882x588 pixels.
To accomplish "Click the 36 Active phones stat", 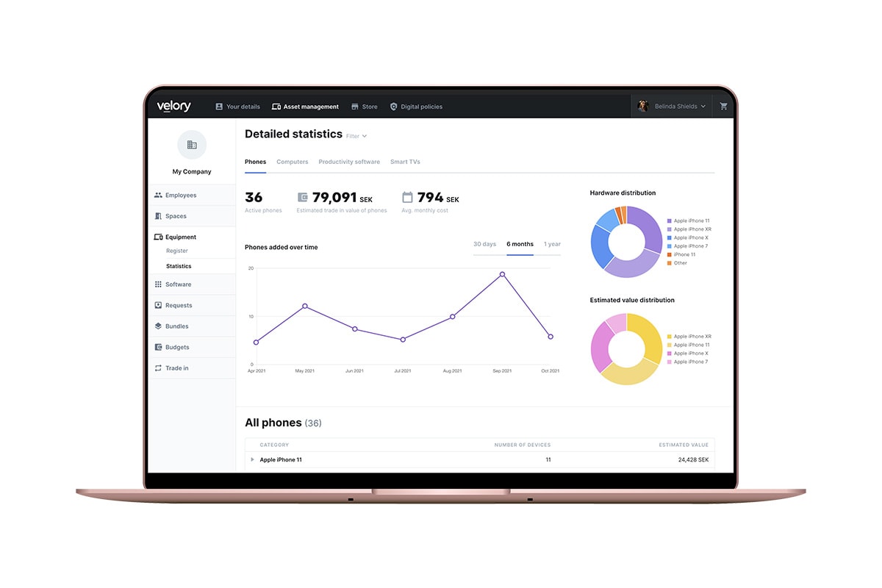I will [263, 201].
